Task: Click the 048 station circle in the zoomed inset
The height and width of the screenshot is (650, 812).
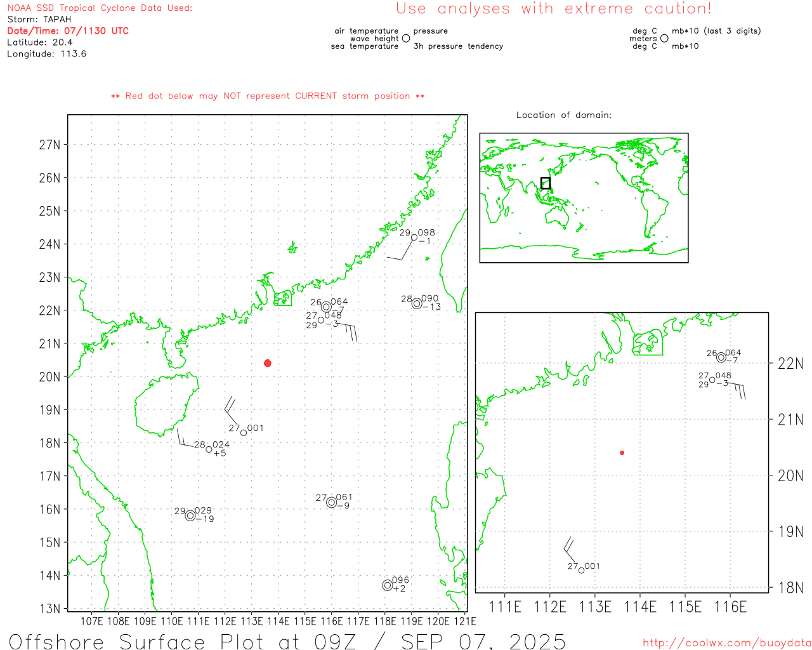Action: [712, 380]
